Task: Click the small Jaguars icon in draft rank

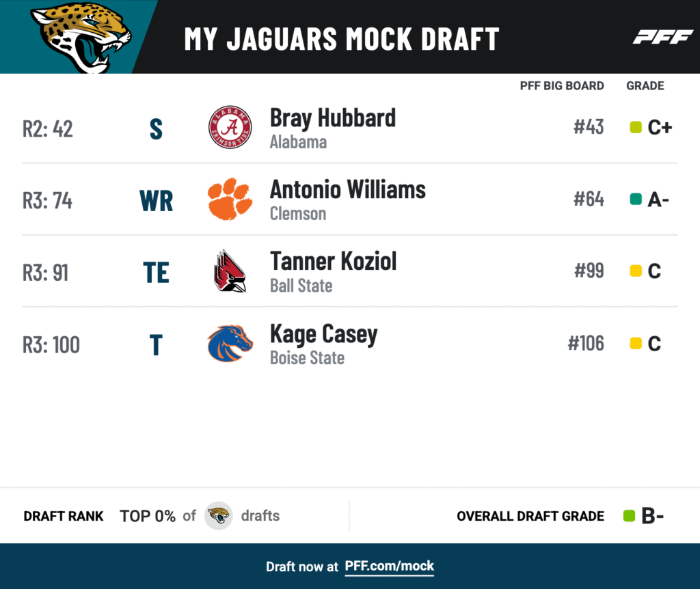Action: click(x=219, y=516)
